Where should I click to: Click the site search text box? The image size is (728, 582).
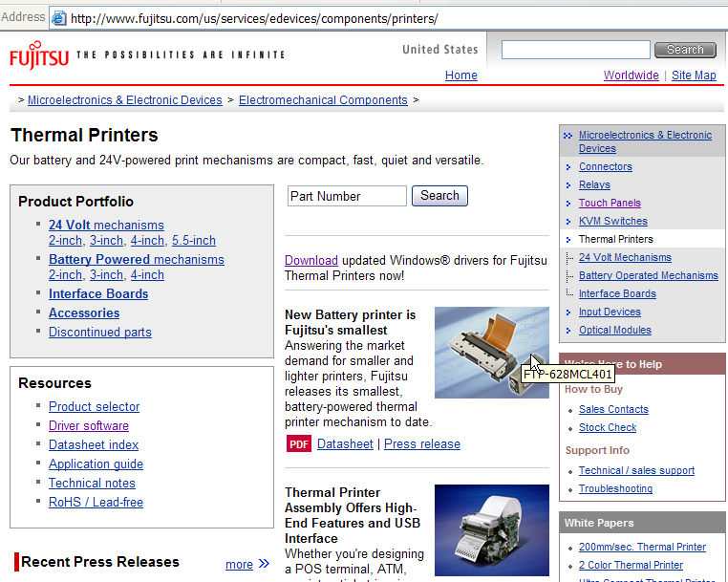point(575,50)
